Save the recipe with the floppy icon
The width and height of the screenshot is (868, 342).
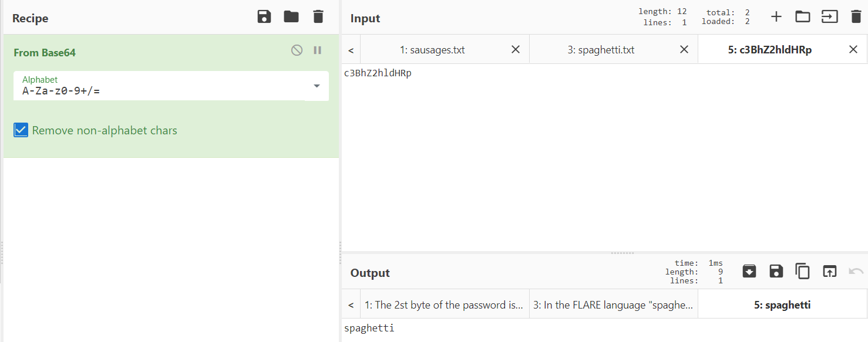tap(264, 17)
